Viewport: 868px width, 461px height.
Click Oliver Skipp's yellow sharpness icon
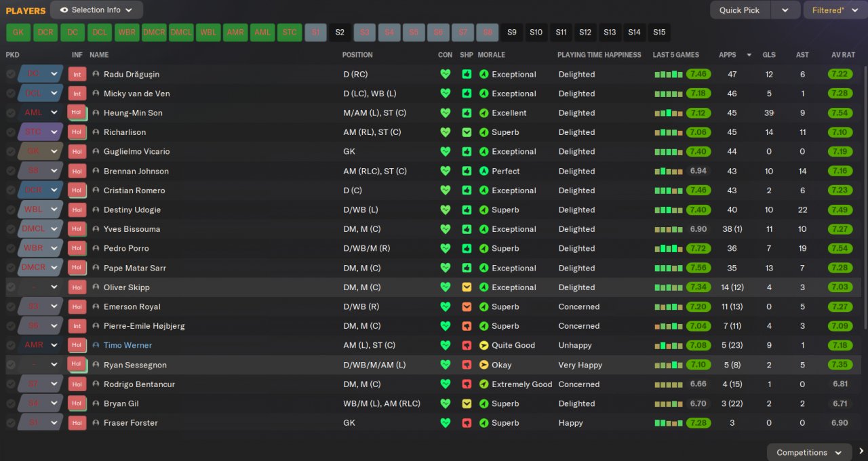click(x=467, y=287)
